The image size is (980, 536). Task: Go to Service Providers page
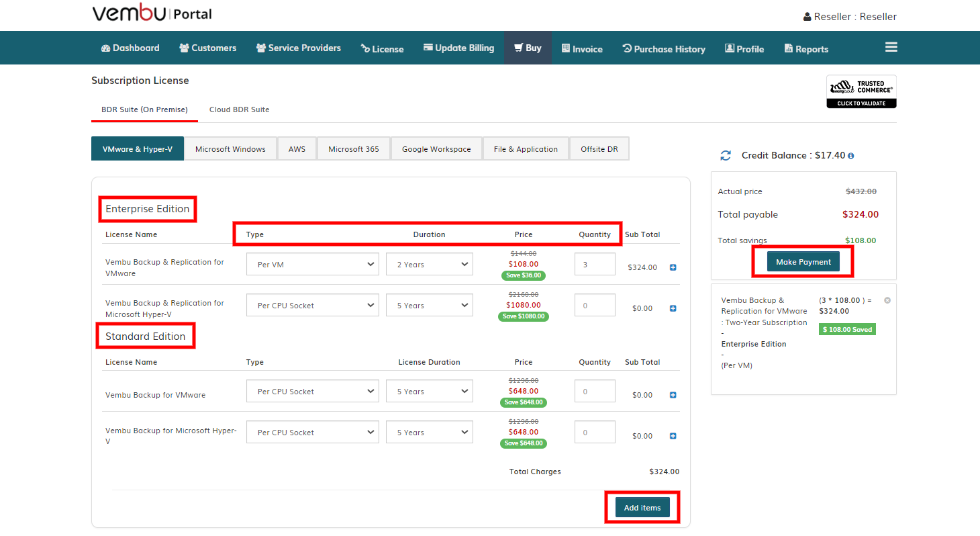299,48
